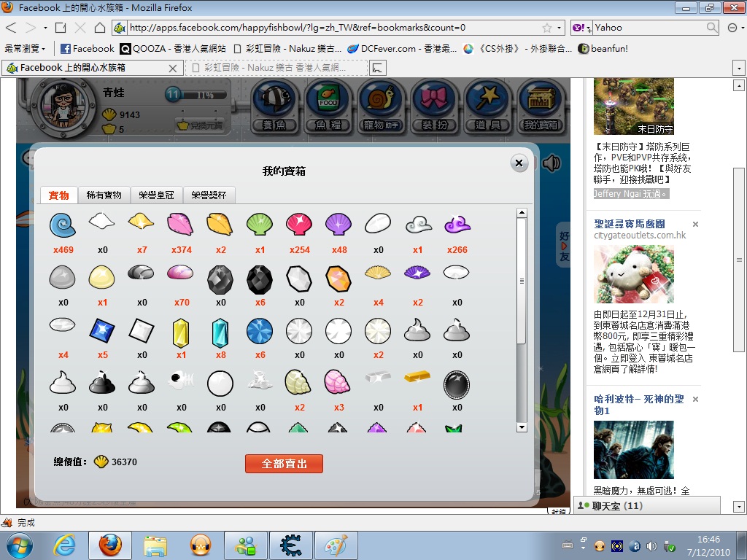Click the treasure list scrollbar thumb
The width and height of the screenshot is (747, 560).
522,281
